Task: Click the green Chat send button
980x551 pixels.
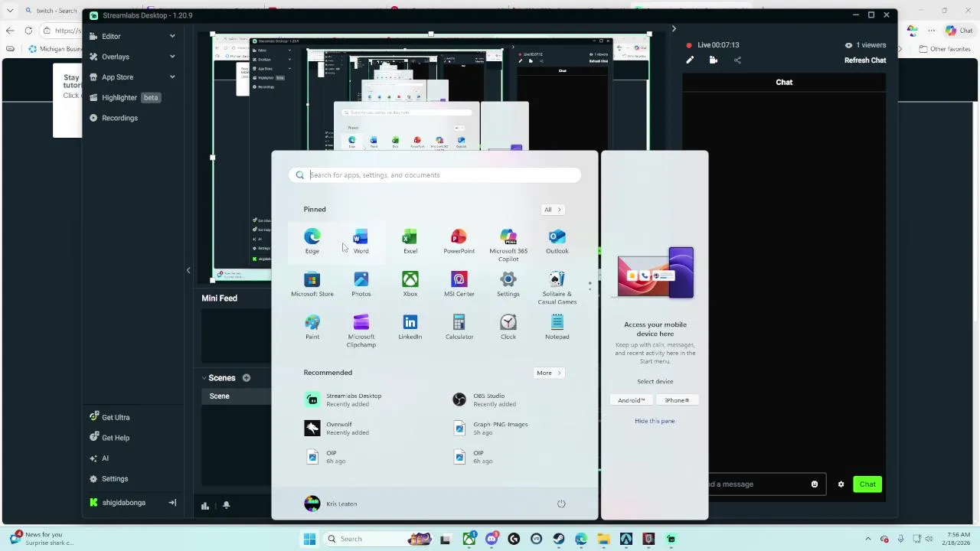Action: [x=867, y=484]
